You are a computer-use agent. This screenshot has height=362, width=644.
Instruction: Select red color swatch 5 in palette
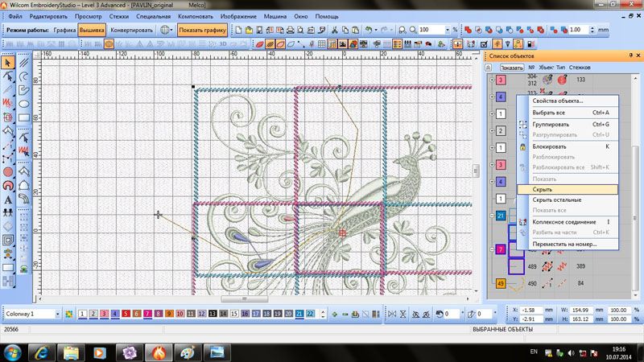(x=126, y=314)
